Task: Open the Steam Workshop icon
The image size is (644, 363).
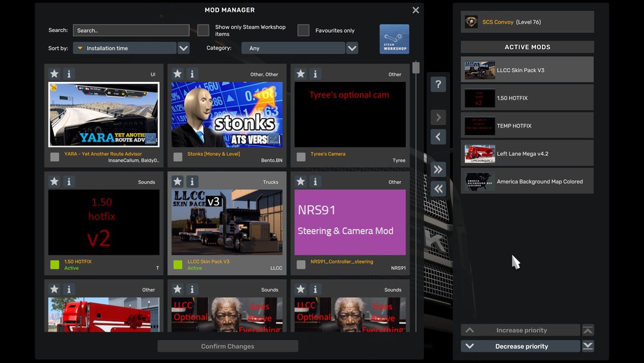Action: (x=394, y=39)
